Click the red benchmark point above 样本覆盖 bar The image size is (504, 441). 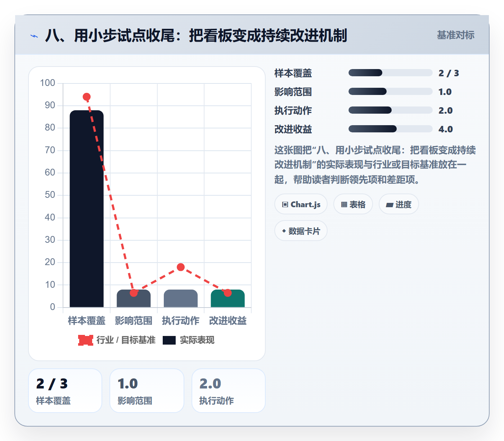[87, 97]
